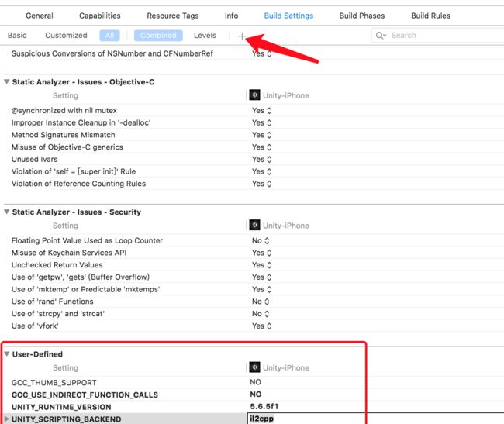
Task: Switch to the Capabilities tab
Action: pyautogui.click(x=100, y=16)
